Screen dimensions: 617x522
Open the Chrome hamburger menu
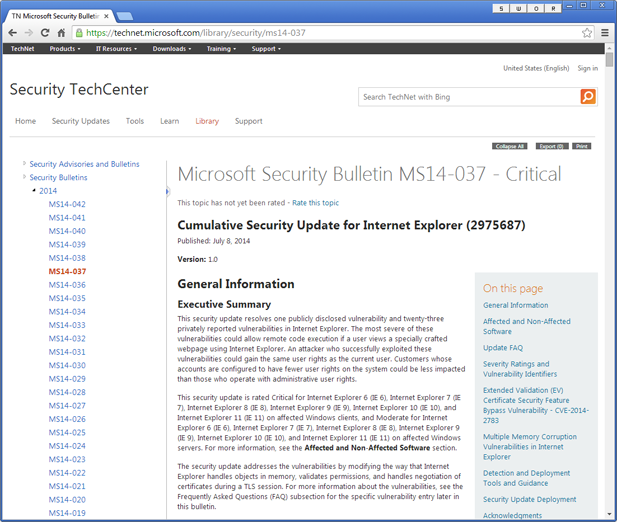pos(604,33)
